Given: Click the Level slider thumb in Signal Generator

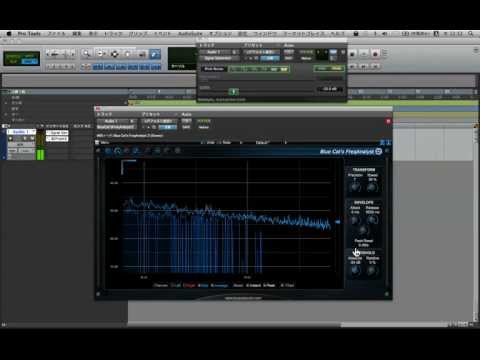Looking at the screenshot, I should tap(233, 91).
